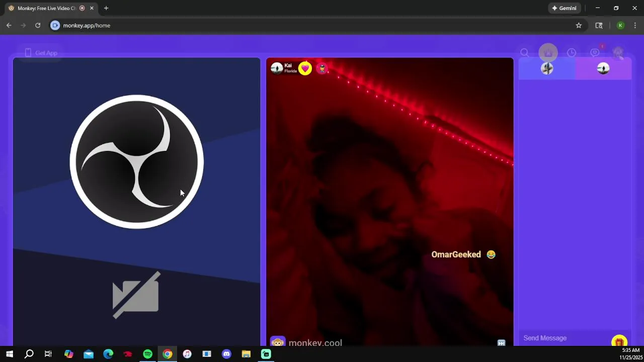
Task: Click the police officer report icon
Action: [322, 68]
